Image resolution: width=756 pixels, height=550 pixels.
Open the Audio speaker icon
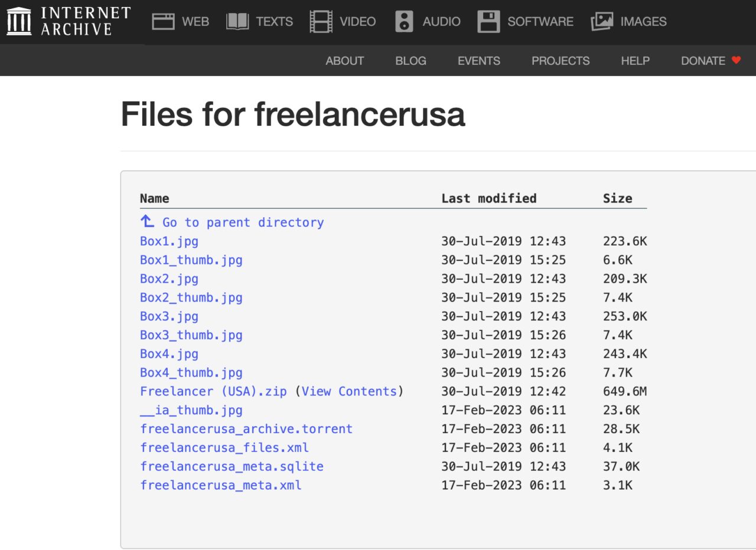[404, 22]
